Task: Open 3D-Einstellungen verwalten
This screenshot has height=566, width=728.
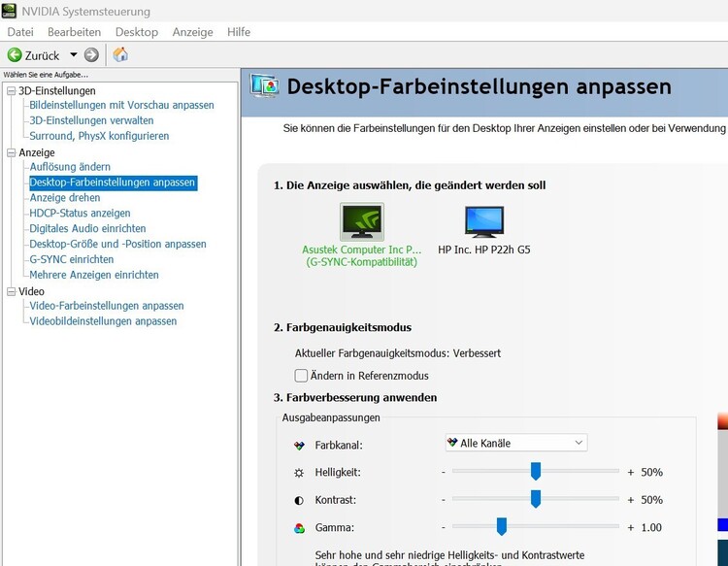Action: (91, 120)
